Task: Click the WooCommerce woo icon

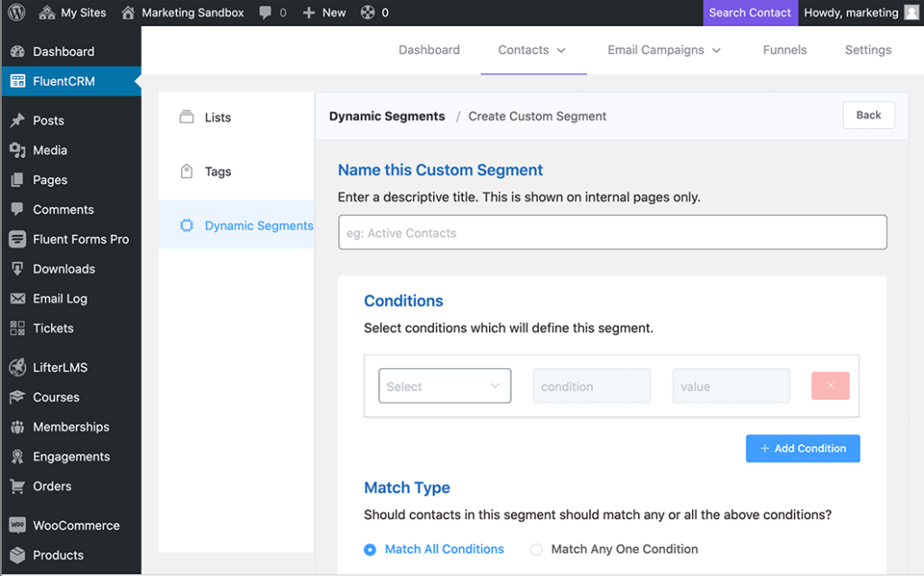Action: coord(18,525)
